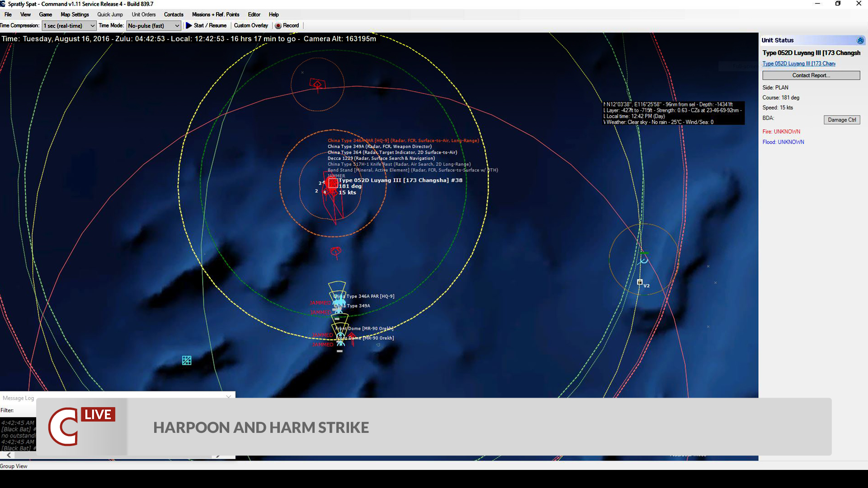Click the Command app icon in title bar
This screenshot has width=868, height=488.
click(x=4, y=4)
